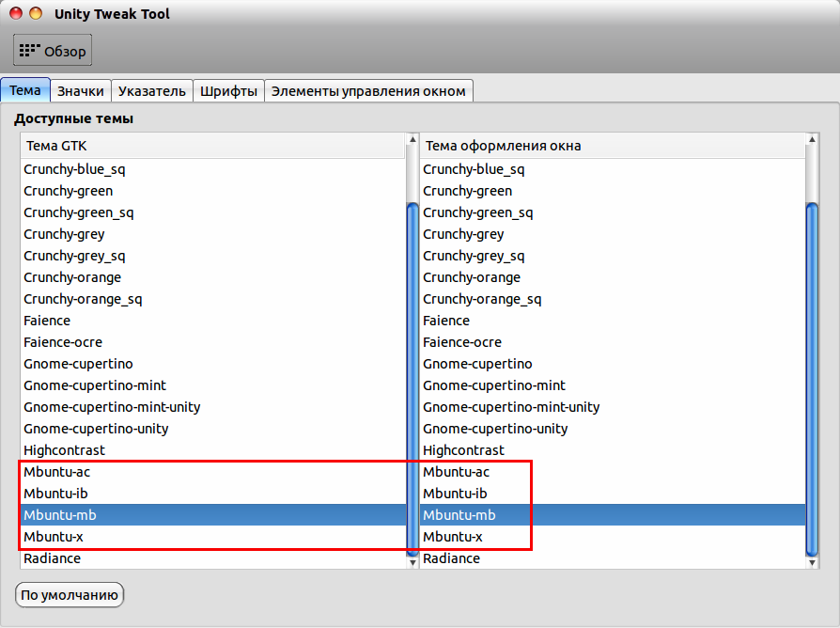Open the Обзор overview button
This screenshot has height=628, width=840.
[53, 51]
